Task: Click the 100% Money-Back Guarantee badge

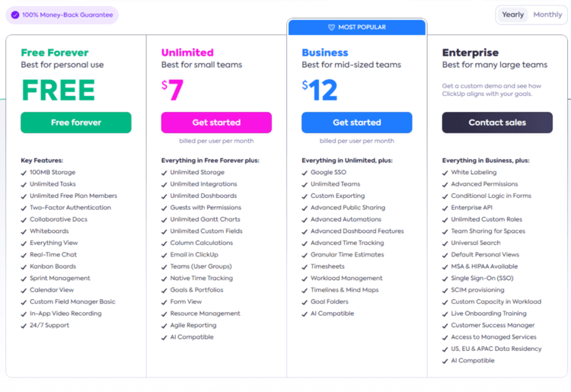Action: tap(62, 14)
